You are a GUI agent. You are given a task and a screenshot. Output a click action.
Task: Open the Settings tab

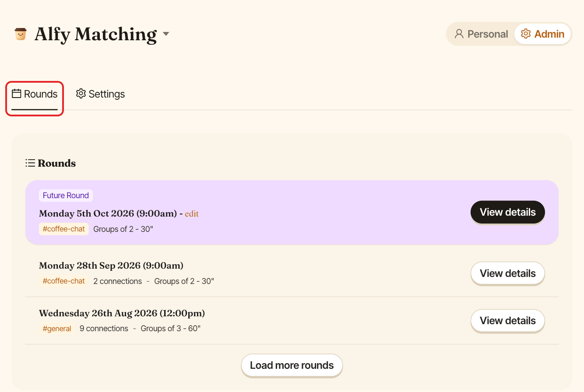click(x=100, y=94)
